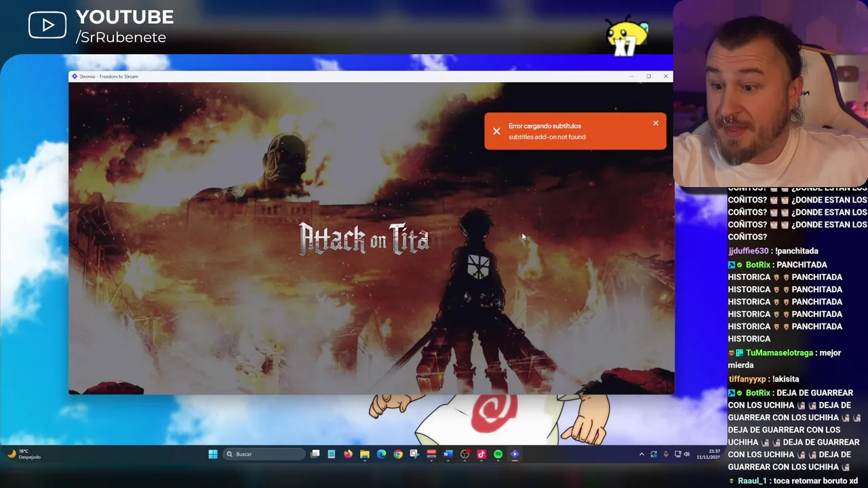The image size is (868, 488).
Task: Open the pink music-note app in taskbar
Action: tap(481, 454)
